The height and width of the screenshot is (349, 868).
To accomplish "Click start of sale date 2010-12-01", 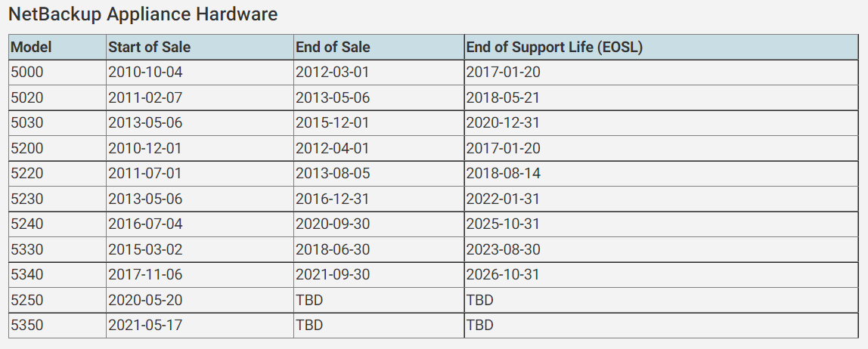I will pos(145,148).
